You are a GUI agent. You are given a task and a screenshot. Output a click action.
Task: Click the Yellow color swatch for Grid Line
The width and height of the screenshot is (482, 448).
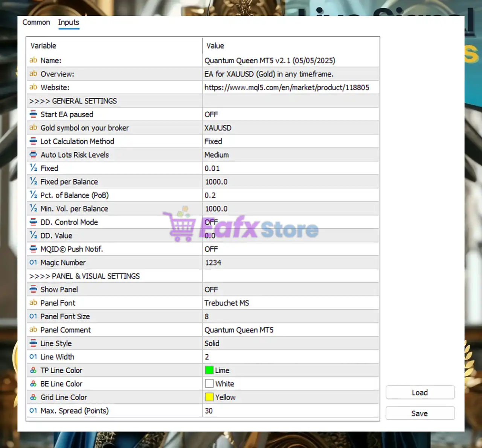[x=209, y=397]
